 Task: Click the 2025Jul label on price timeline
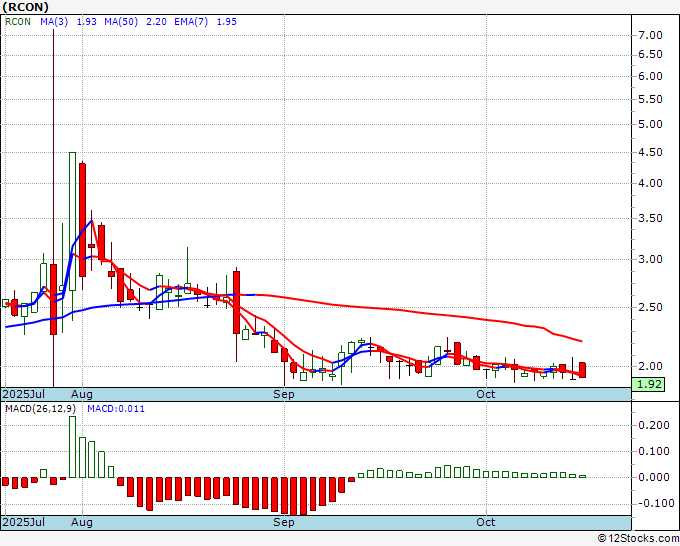tap(24, 394)
